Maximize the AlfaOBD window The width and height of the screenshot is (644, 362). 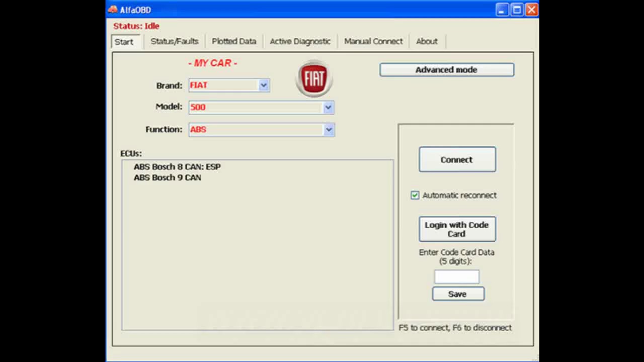click(x=517, y=10)
